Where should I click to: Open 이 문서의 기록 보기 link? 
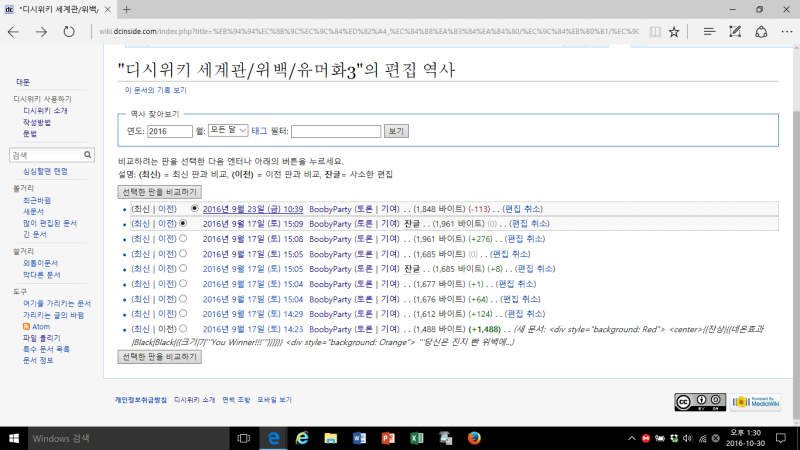click(x=156, y=90)
